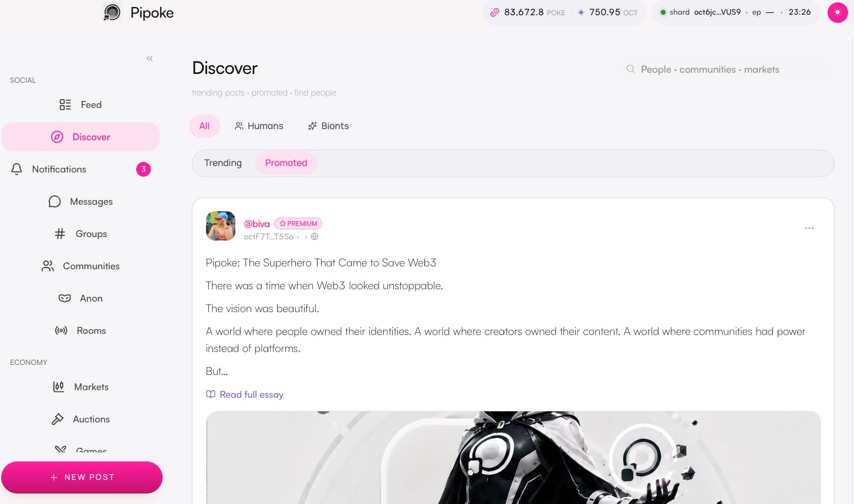Open Rooms via the broadcast icon
The width and height of the screenshot is (854, 504).
(x=61, y=330)
